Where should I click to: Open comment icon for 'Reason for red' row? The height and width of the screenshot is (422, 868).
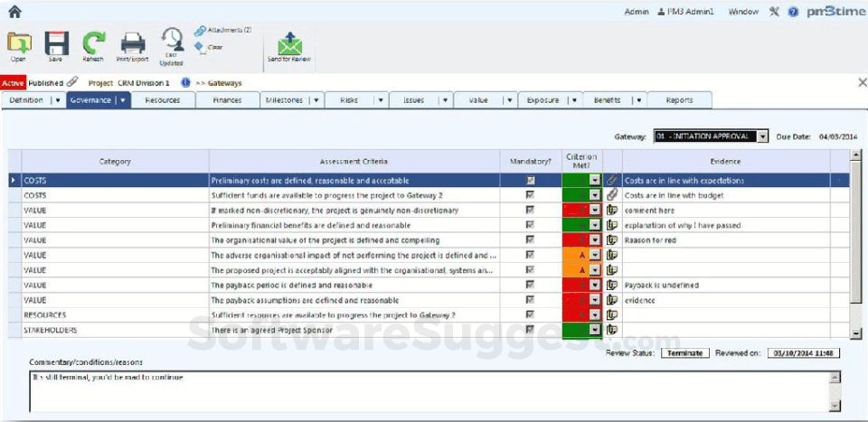(612, 240)
